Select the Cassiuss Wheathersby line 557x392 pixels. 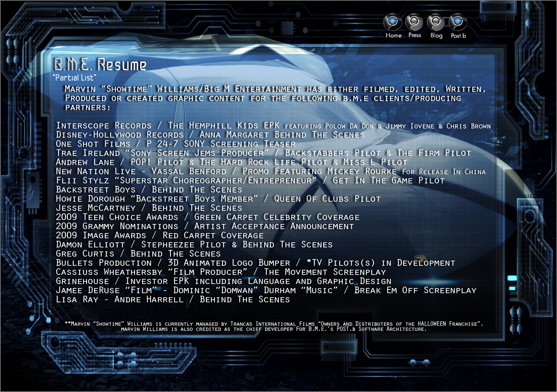pyautogui.click(x=221, y=272)
